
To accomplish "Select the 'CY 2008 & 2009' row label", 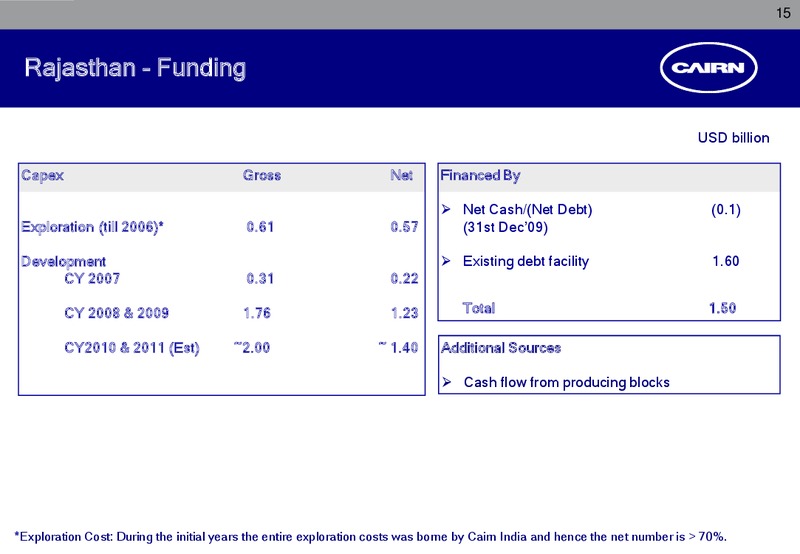I will pos(116,313).
